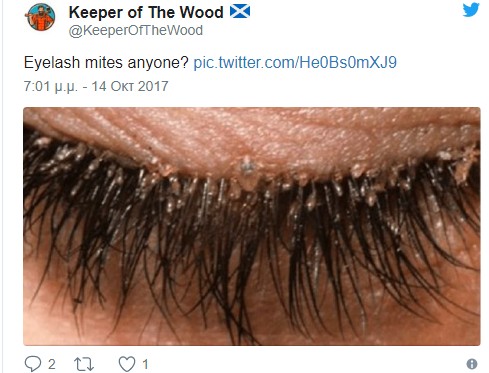This screenshot has height=373, width=489.
Task: Open Keeper of The Wood profile name
Action: click(146, 12)
